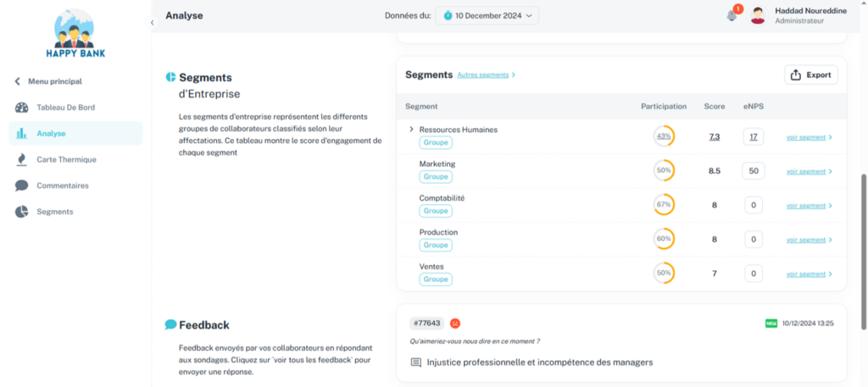The image size is (868, 387).
Task: Click the notification bell icon
Action: [x=732, y=15]
